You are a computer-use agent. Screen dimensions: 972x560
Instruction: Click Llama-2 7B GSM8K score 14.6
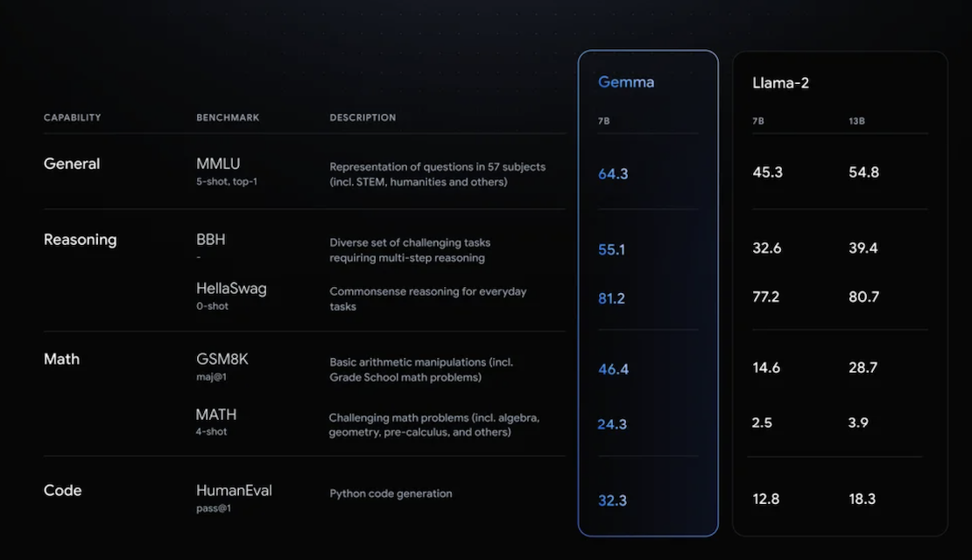(x=766, y=368)
